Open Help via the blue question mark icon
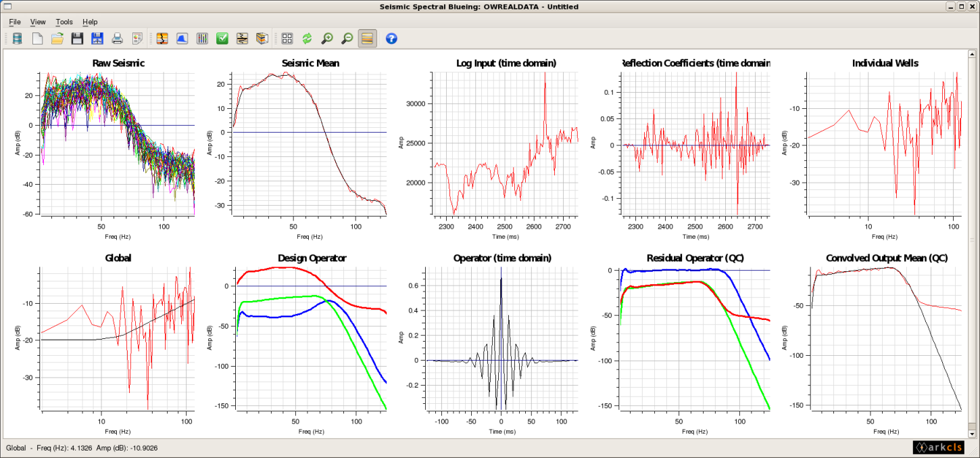The width and height of the screenshot is (980, 458). coord(391,38)
